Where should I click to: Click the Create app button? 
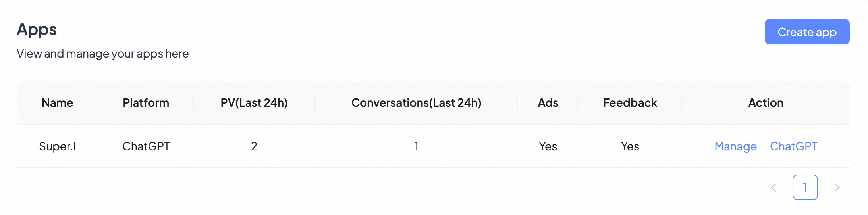tap(807, 32)
